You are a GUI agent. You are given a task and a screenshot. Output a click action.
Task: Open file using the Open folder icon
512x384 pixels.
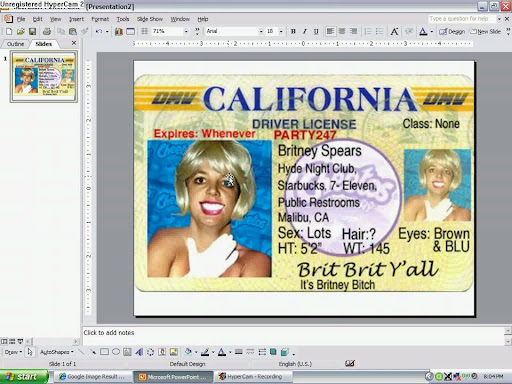click(x=21, y=31)
